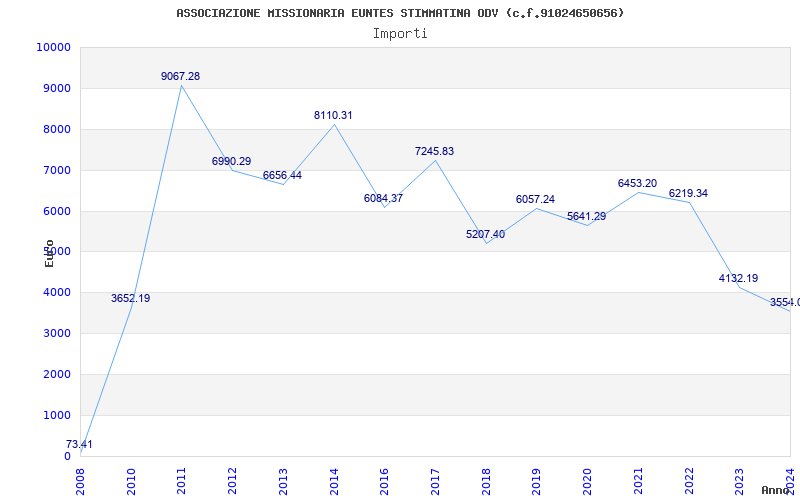Click the y-axis tick 8000
Viewport: 800px width, 500px height.
point(56,129)
